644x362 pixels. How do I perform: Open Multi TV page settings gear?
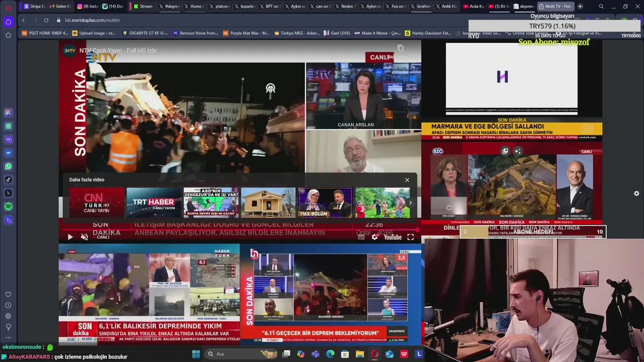(x=636, y=194)
